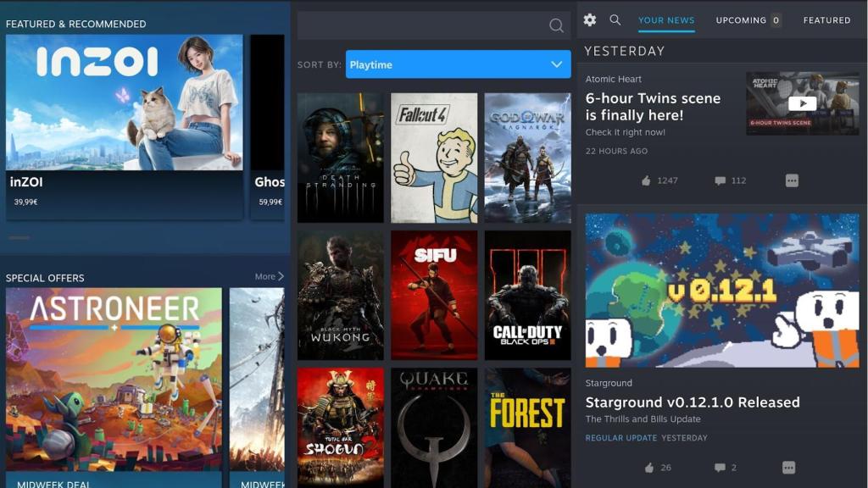
Task: Open Steam settings with the gear icon
Action: [589, 19]
